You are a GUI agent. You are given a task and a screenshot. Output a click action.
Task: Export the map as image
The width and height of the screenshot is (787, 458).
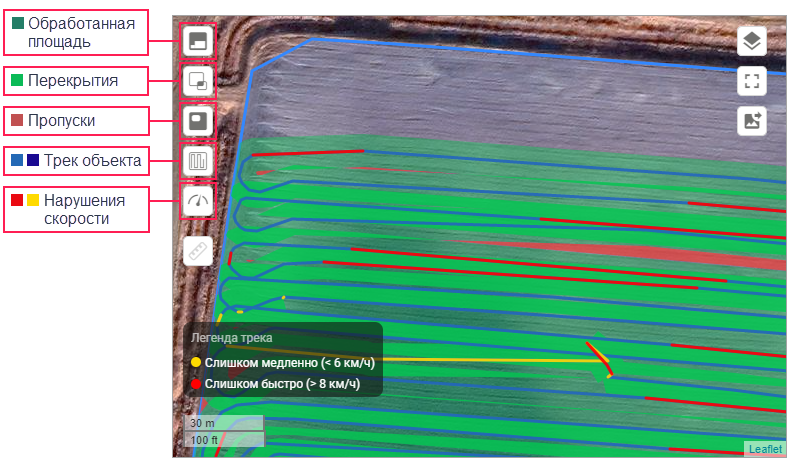click(x=752, y=121)
